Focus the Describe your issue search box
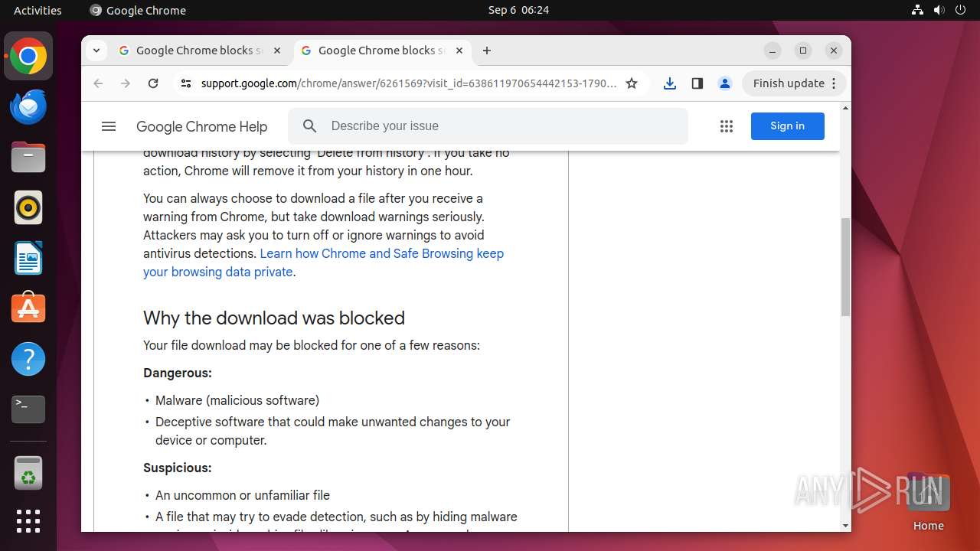The image size is (980, 551). coord(488,126)
